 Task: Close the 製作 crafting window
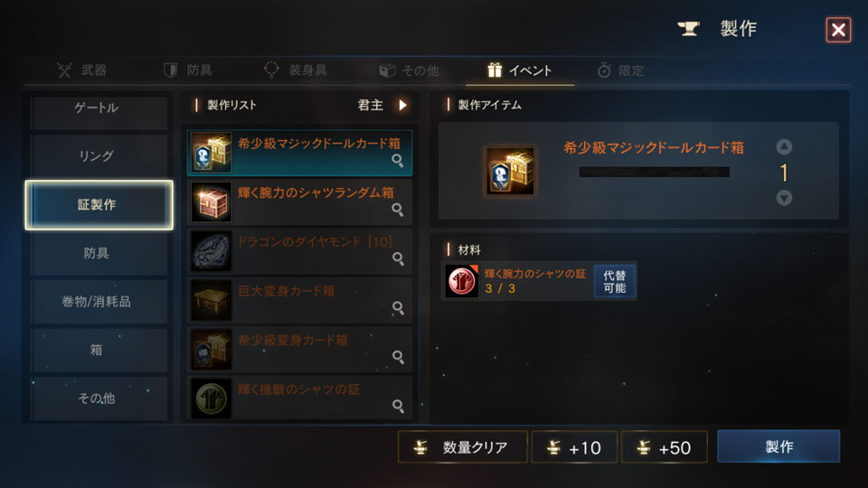[838, 29]
